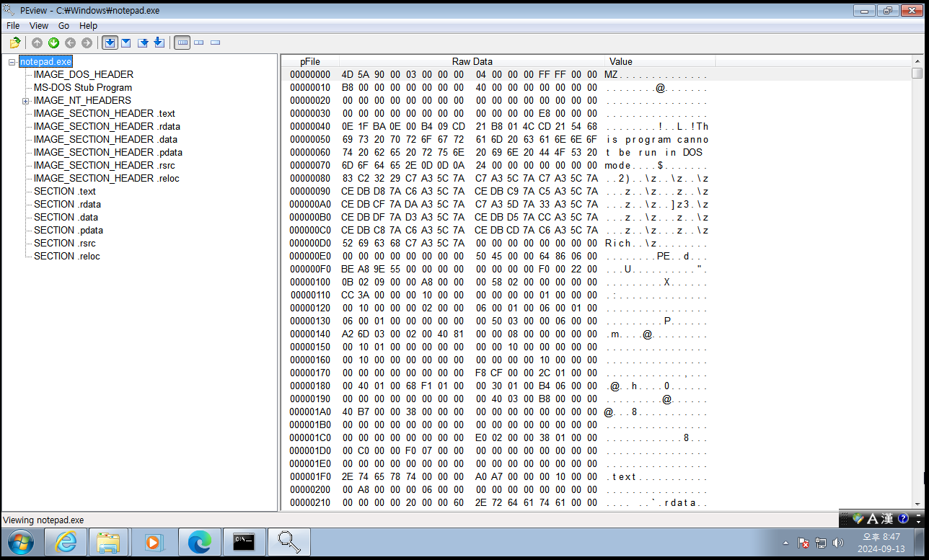Image resolution: width=929 pixels, height=560 pixels.
Task: Select SECTION .reloc in tree
Action: [67, 256]
